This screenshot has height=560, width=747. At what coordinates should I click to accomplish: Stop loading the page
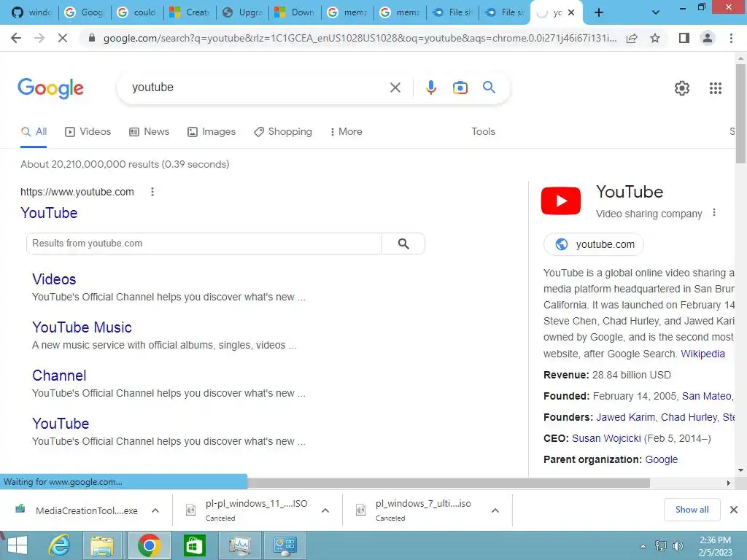(x=63, y=38)
